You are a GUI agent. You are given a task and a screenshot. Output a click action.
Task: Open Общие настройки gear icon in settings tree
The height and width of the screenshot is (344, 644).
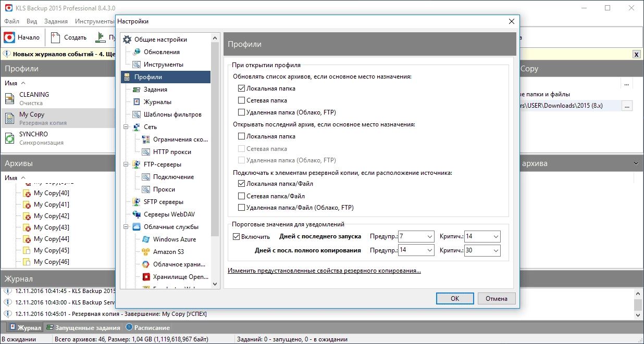pyautogui.click(x=127, y=40)
